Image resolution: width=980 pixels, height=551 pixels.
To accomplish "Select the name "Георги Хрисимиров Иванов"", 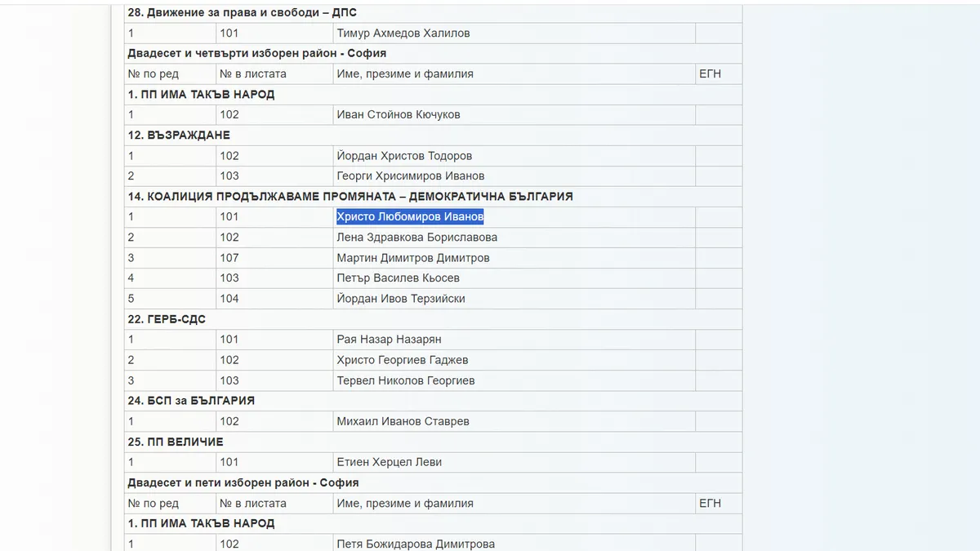I will [411, 176].
